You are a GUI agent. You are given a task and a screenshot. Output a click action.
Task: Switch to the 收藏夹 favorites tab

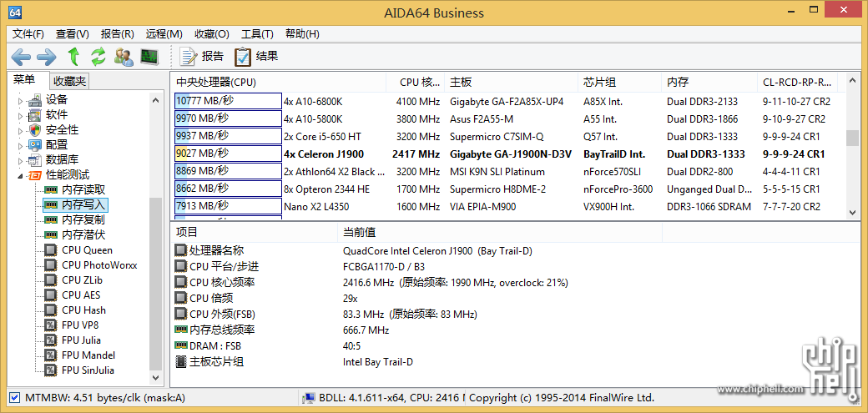70,82
